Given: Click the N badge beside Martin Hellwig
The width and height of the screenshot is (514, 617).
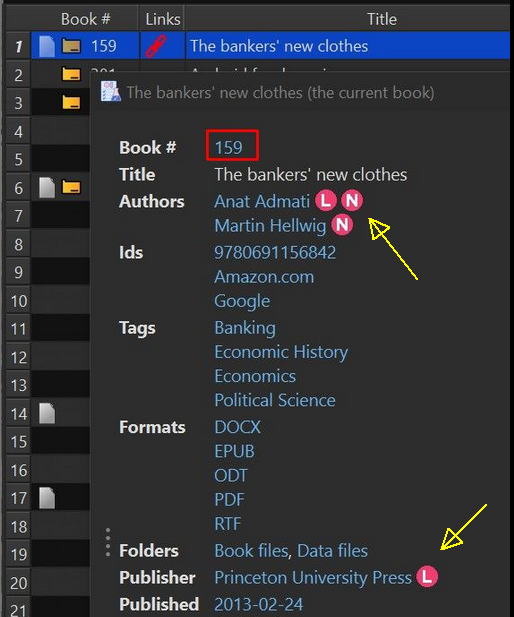Looking at the screenshot, I should click(x=342, y=225).
